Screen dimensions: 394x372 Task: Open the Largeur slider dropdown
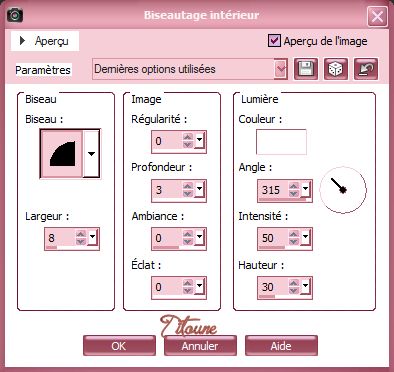92,237
